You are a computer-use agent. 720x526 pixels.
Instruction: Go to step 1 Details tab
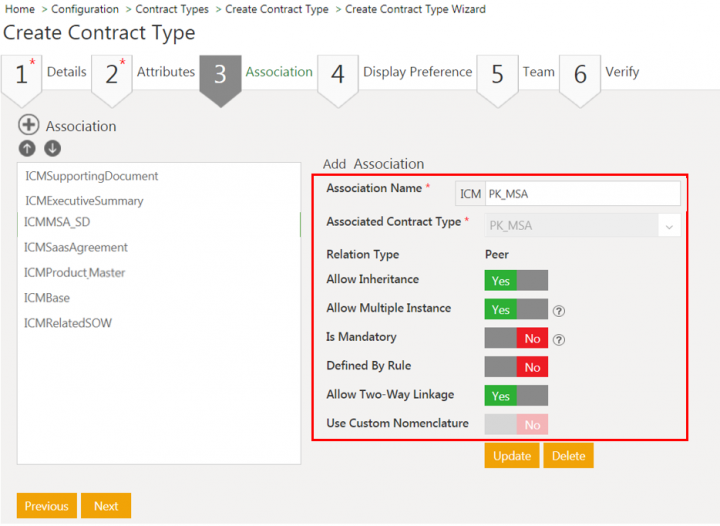click(x=43, y=73)
